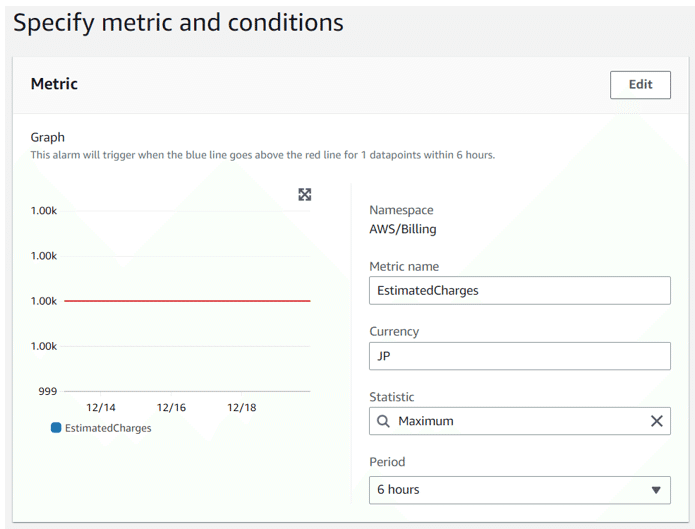The image size is (695, 529).
Task: Open the Period dropdown arrow
Action: [656, 490]
